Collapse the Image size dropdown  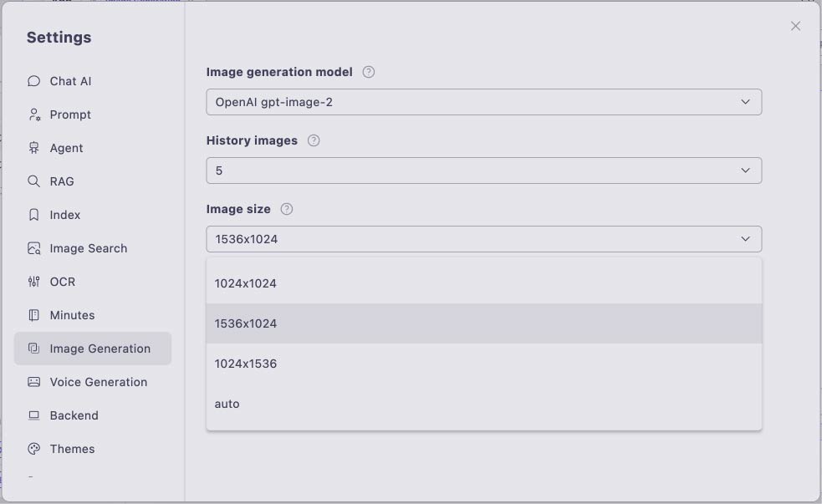coord(484,239)
